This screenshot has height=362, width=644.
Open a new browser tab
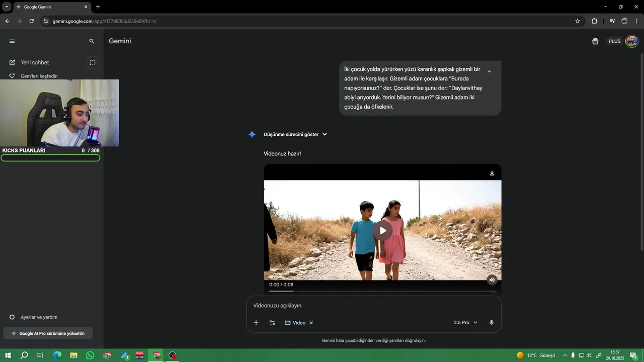click(x=98, y=7)
